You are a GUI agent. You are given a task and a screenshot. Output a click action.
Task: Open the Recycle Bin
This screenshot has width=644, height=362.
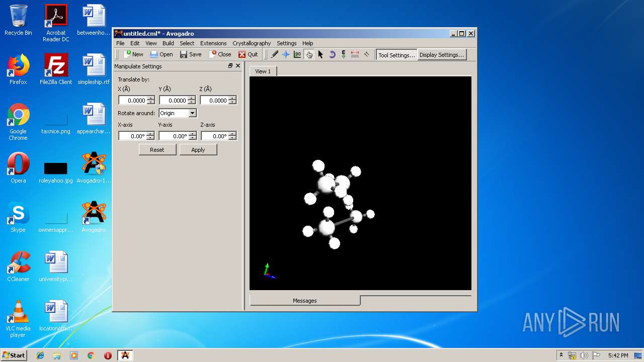click(18, 21)
